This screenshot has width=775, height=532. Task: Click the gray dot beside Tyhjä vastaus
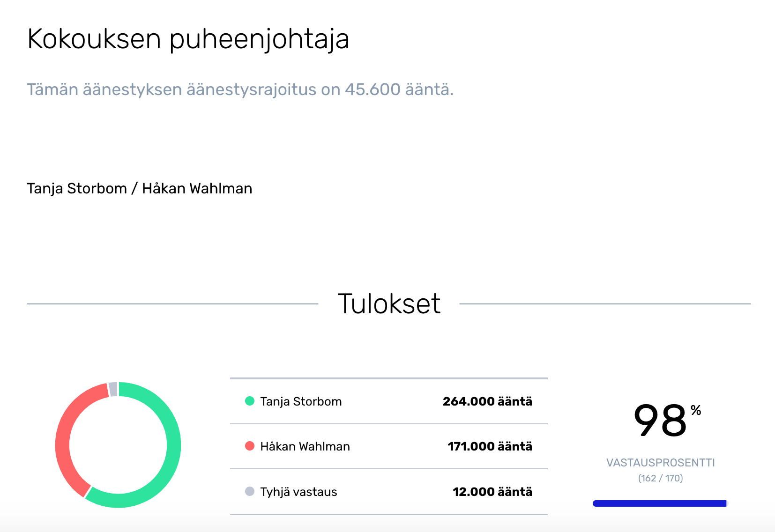(250, 491)
